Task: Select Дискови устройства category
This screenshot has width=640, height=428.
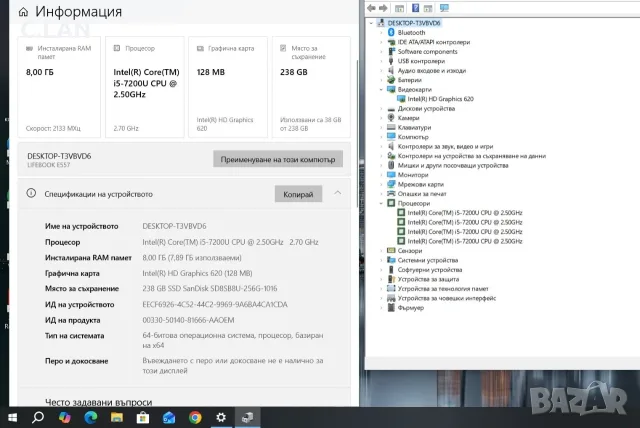Action: point(426,109)
